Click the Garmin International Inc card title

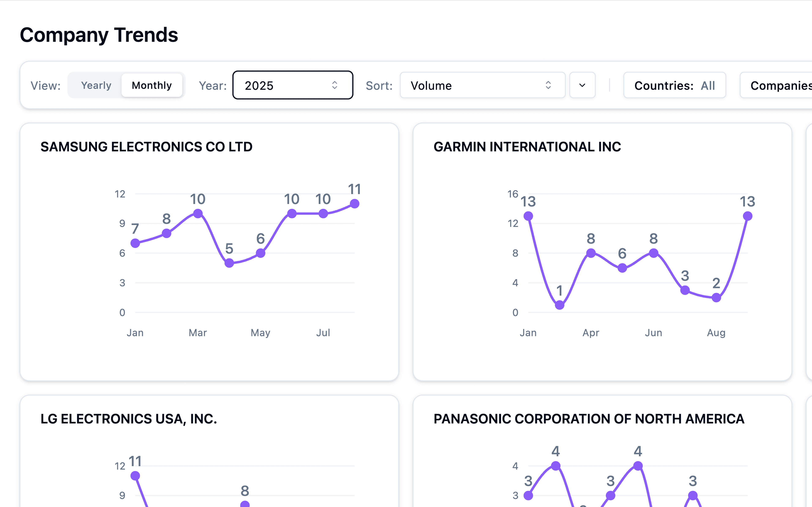pos(527,147)
